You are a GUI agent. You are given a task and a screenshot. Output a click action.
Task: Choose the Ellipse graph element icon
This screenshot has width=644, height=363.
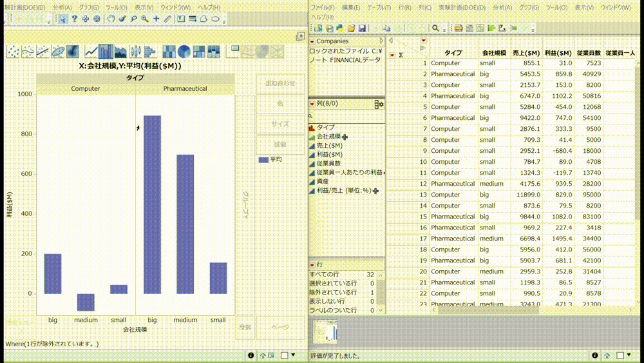tap(57, 52)
